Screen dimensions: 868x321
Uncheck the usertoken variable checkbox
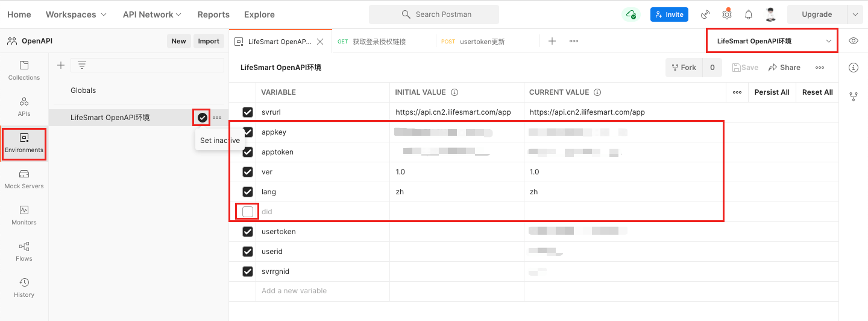coord(248,232)
